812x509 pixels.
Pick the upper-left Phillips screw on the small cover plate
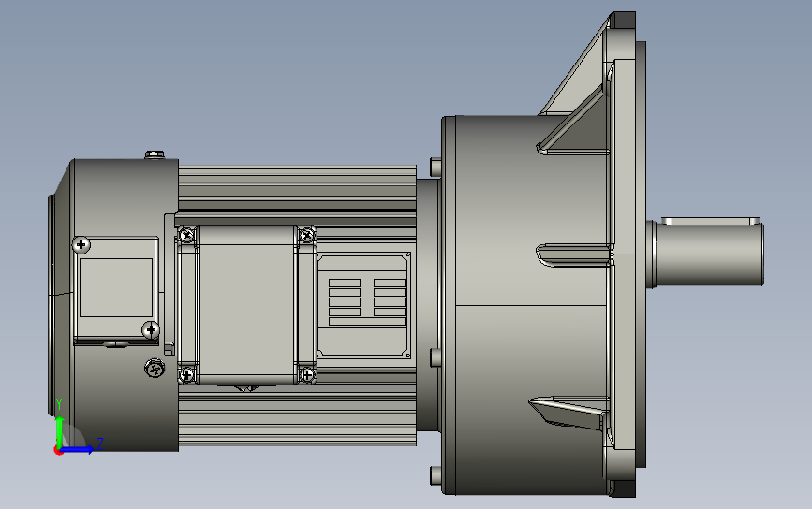click(x=81, y=244)
